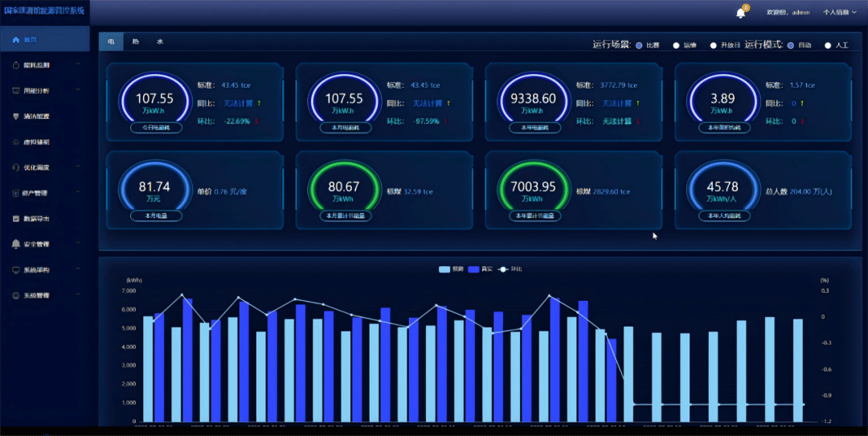Click the 能耗监测 stopwatch icon

click(16, 65)
